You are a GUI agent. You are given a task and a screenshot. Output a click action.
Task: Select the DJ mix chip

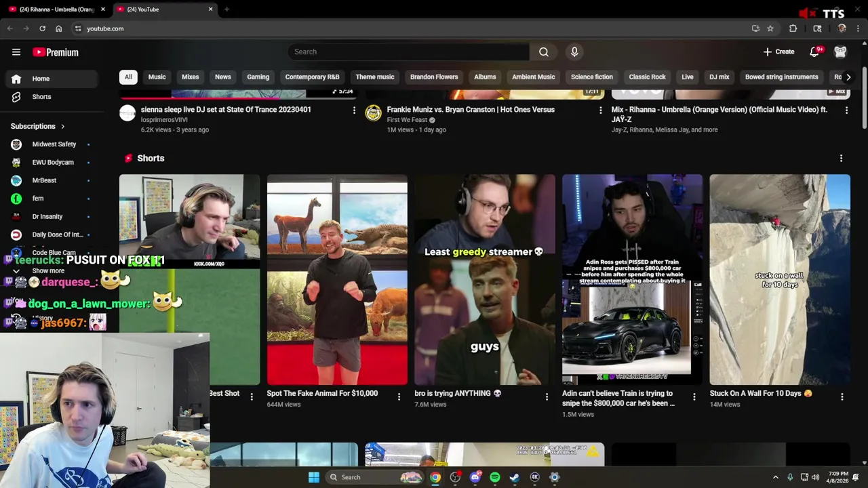[719, 77]
